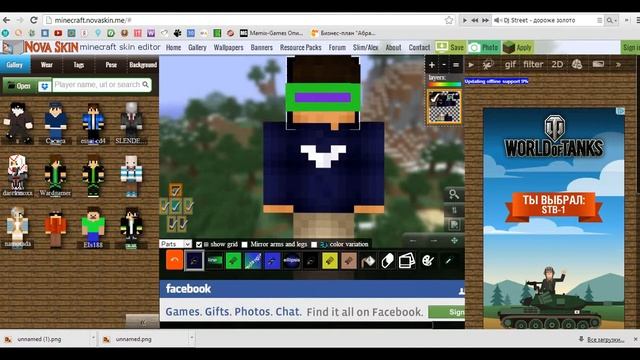Viewport: 640px width, 360px height.
Task: Select the SLENDE... skin thumbnail
Action: pos(131,122)
